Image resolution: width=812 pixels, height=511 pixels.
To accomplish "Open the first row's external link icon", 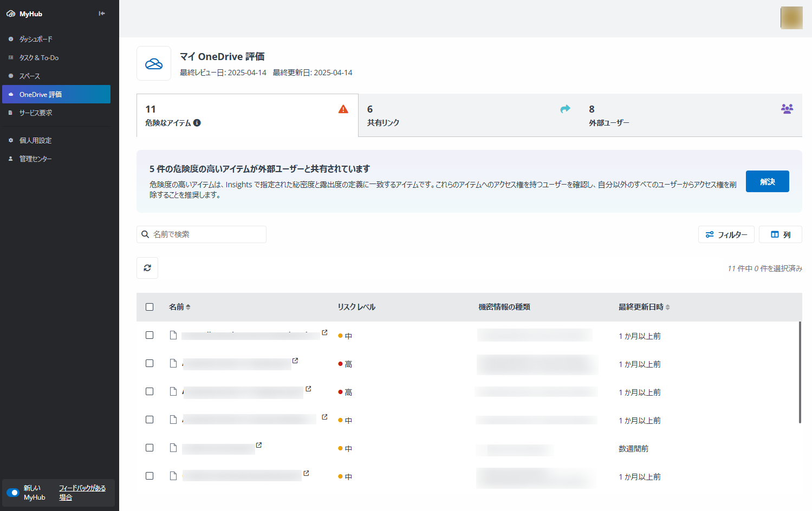I will (x=324, y=332).
